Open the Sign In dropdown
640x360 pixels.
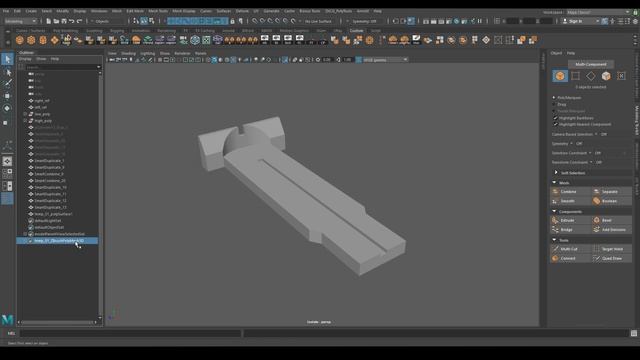581,21
